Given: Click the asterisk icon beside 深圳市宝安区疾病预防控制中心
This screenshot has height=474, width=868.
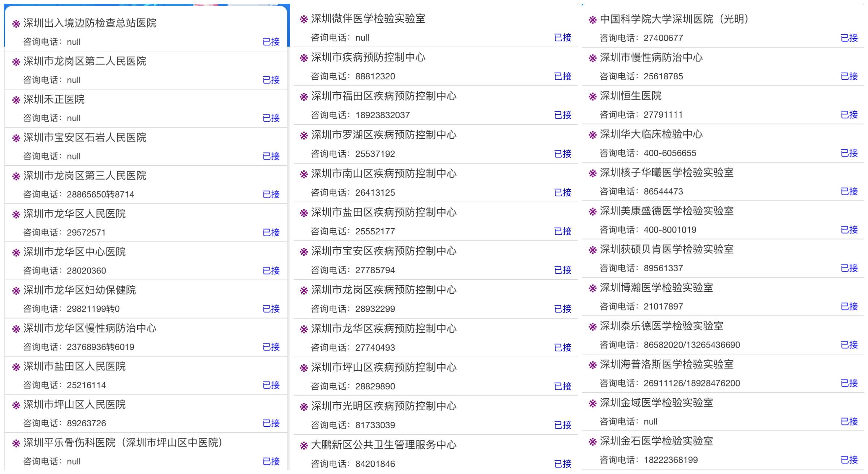Looking at the screenshot, I should pyautogui.click(x=304, y=252).
